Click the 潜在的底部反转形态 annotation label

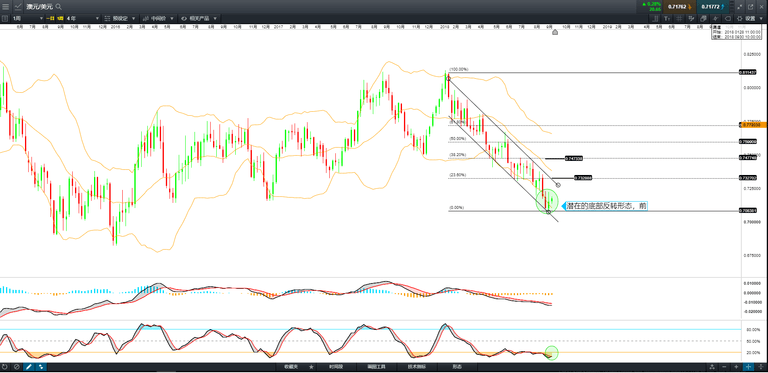[x=606, y=206]
